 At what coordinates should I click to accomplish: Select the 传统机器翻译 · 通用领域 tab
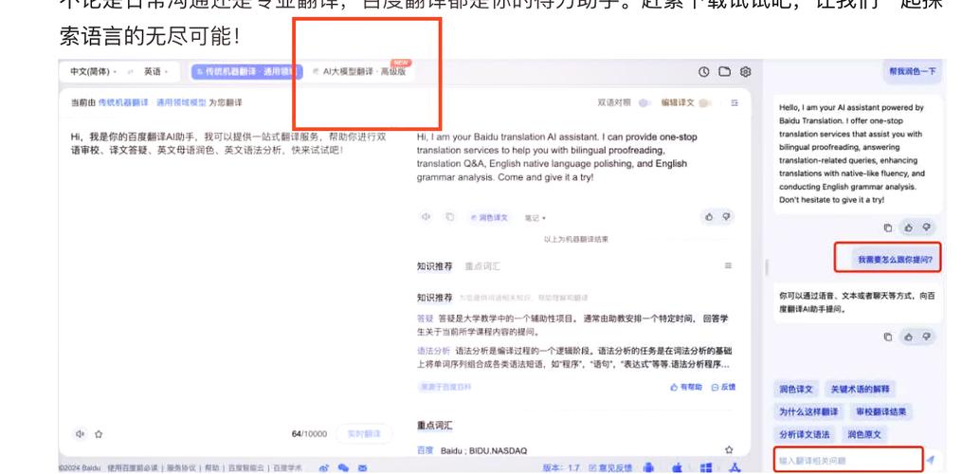pyautogui.click(x=245, y=72)
